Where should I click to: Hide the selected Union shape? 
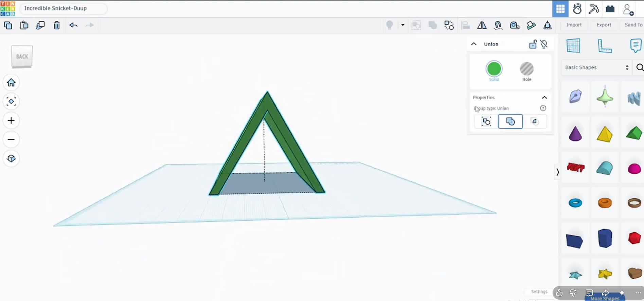click(x=544, y=44)
